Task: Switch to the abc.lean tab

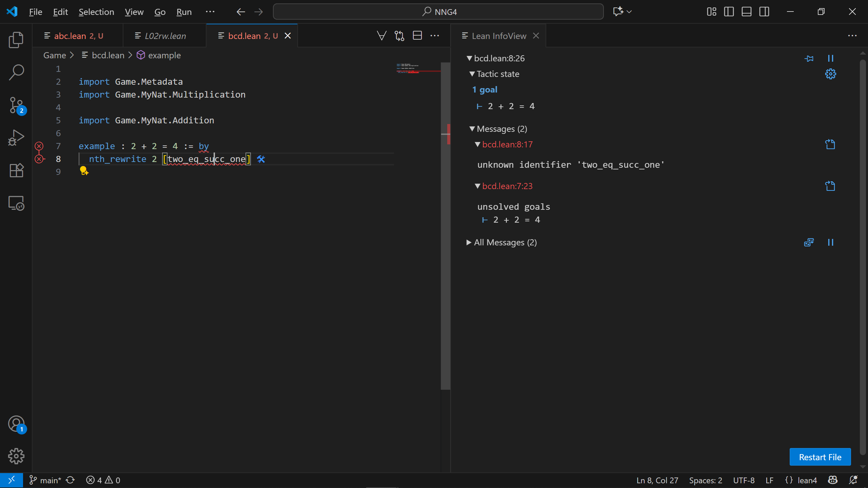Action: [70, 36]
